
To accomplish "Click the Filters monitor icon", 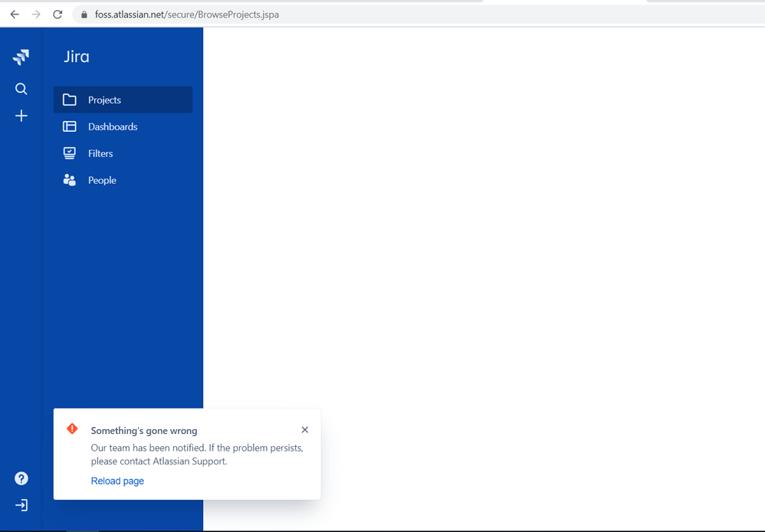I will tap(69, 153).
